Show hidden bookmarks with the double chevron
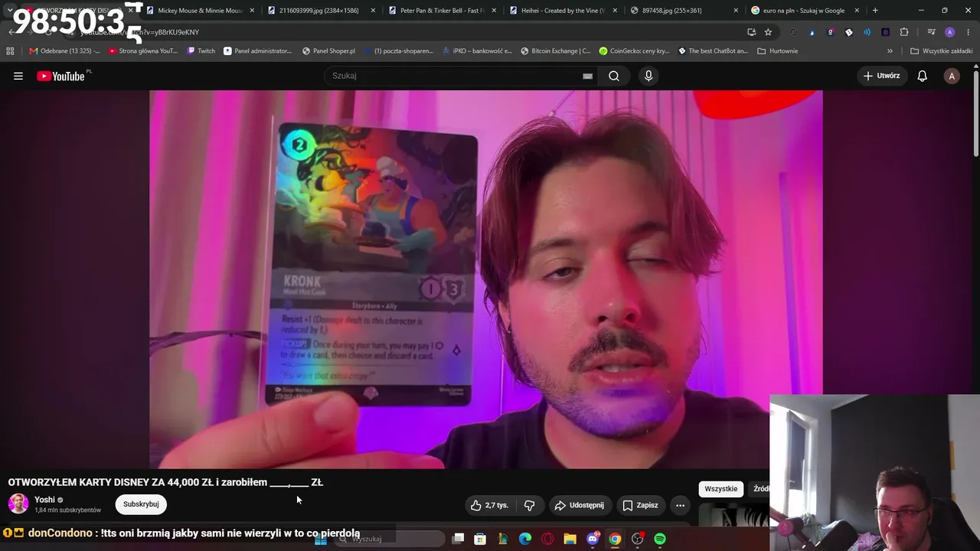The image size is (980, 551). [x=890, y=51]
